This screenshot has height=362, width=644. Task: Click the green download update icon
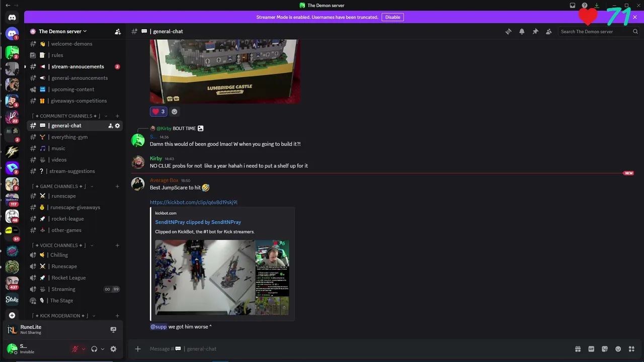point(597,5)
